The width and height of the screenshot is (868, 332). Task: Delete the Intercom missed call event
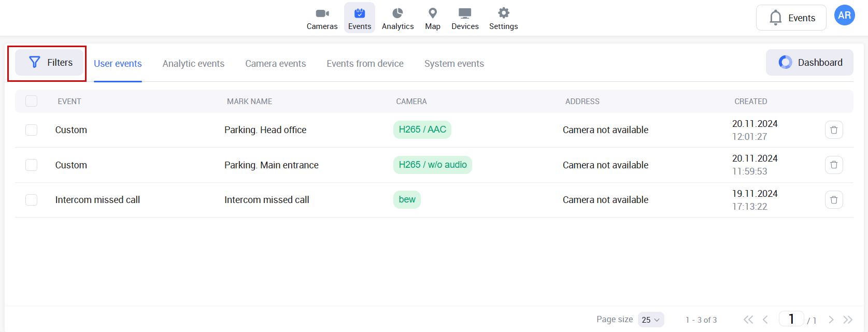(834, 200)
